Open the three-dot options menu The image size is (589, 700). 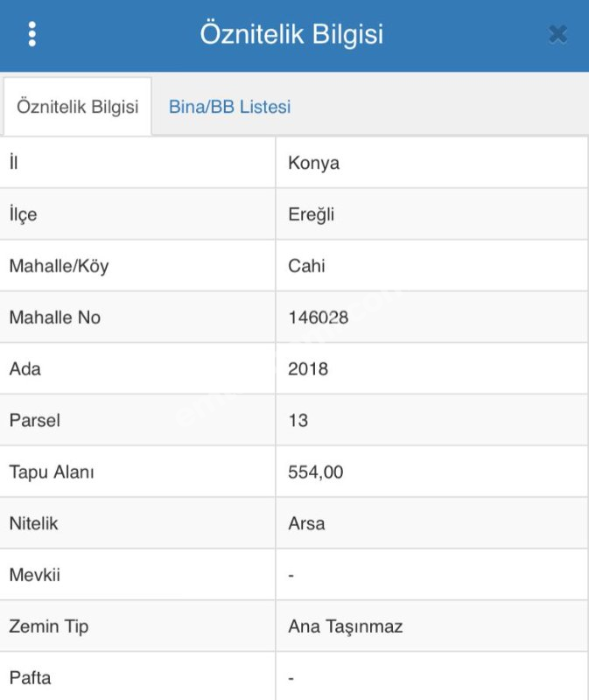(x=32, y=34)
